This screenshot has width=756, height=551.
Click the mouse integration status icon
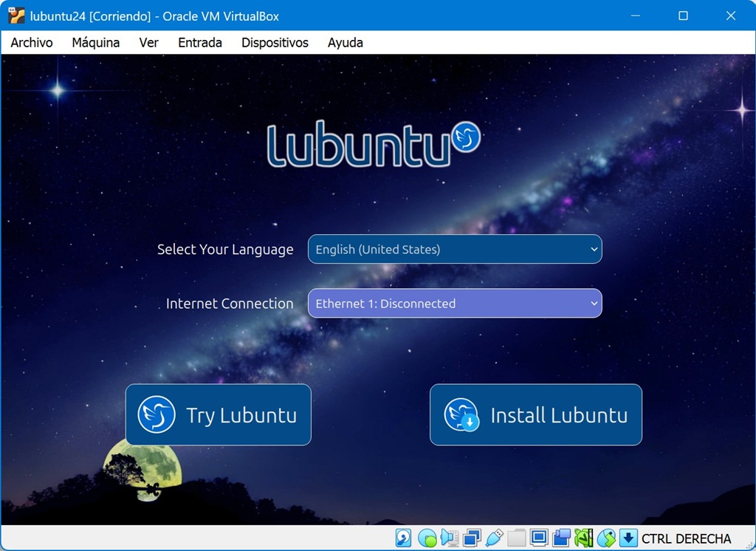[606, 538]
